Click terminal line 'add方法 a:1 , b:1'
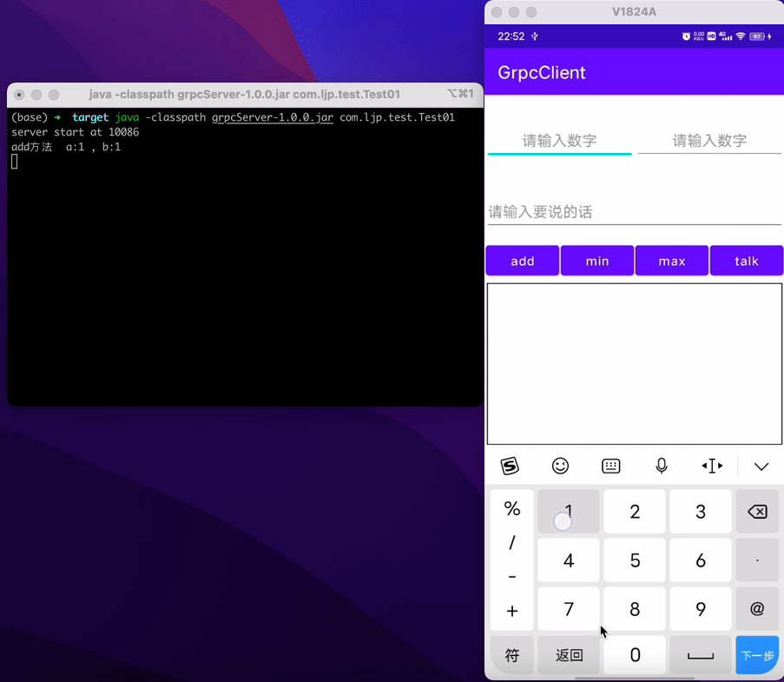The width and height of the screenshot is (784, 682). (66, 147)
